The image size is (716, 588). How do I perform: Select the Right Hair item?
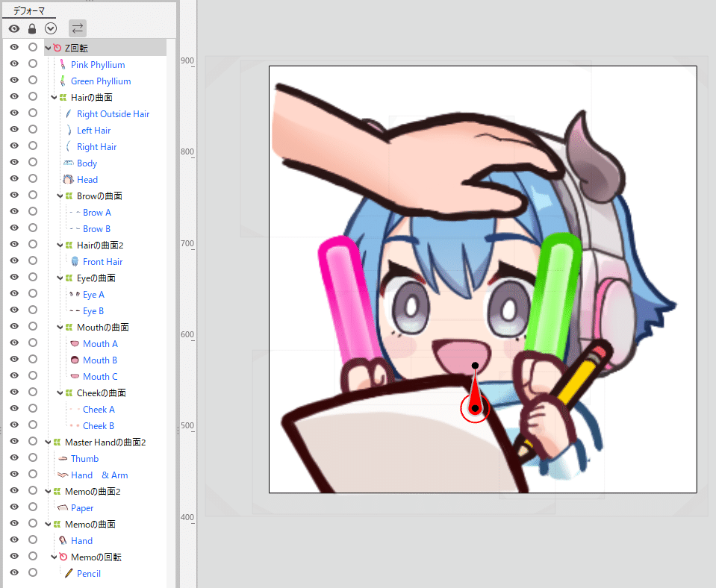(x=96, y=146)
